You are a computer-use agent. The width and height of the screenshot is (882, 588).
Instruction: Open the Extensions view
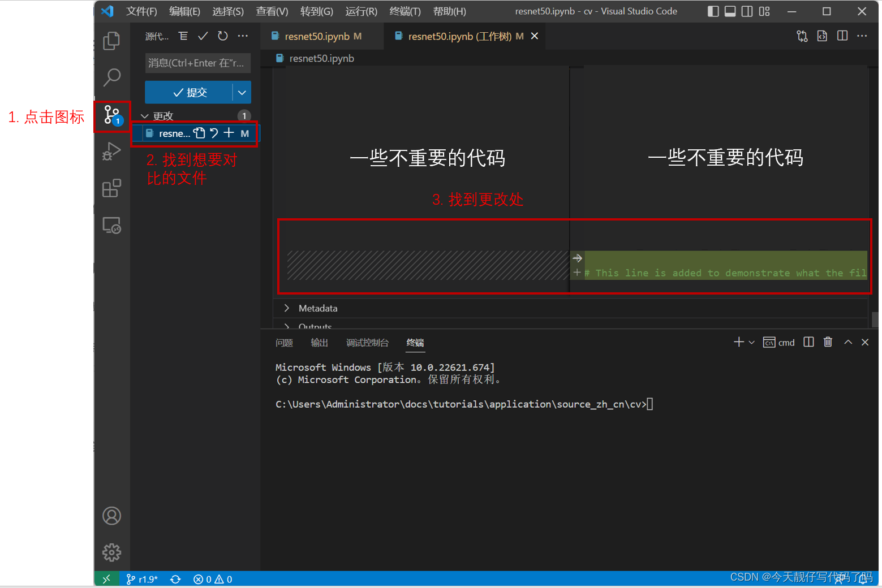[111, 188]
